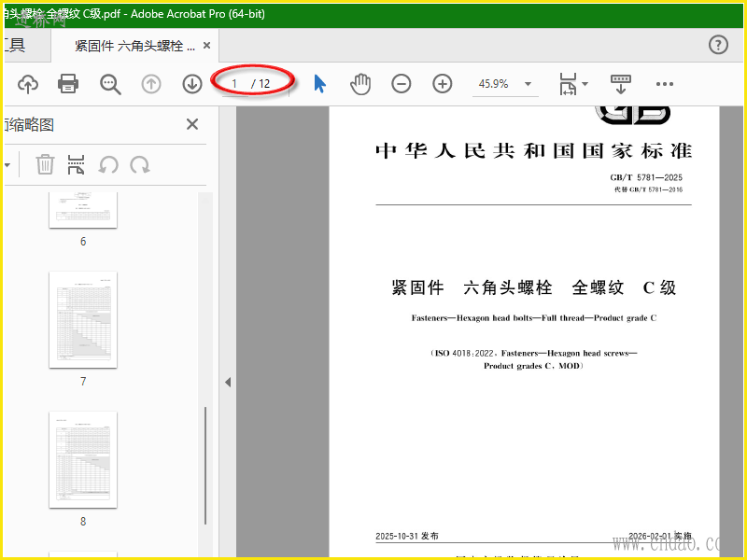Open thumbnail panel options dropdown arrow
747x560 pixels.
point(7,165)
